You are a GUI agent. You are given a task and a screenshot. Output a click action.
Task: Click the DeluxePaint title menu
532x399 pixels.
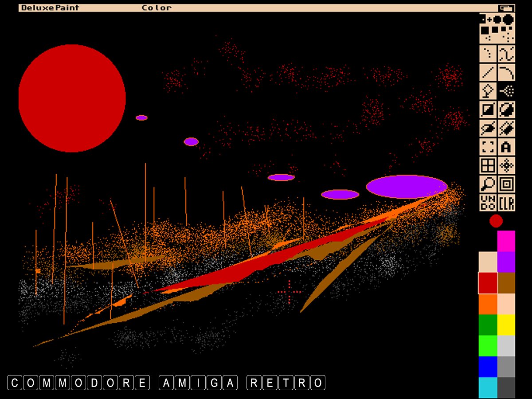pos(50,8)
